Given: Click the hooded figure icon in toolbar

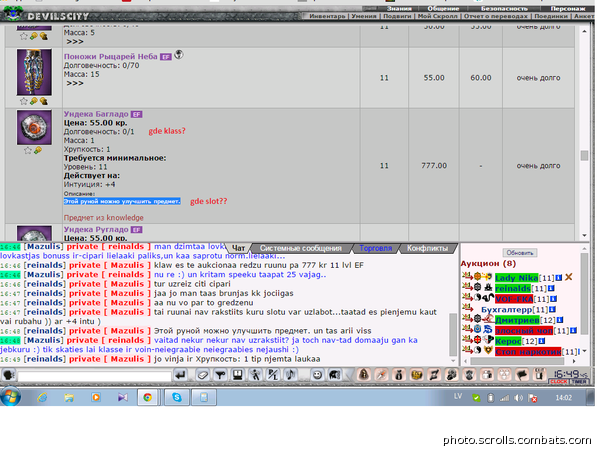Looking at the screenshot, I should click(364, 375).
